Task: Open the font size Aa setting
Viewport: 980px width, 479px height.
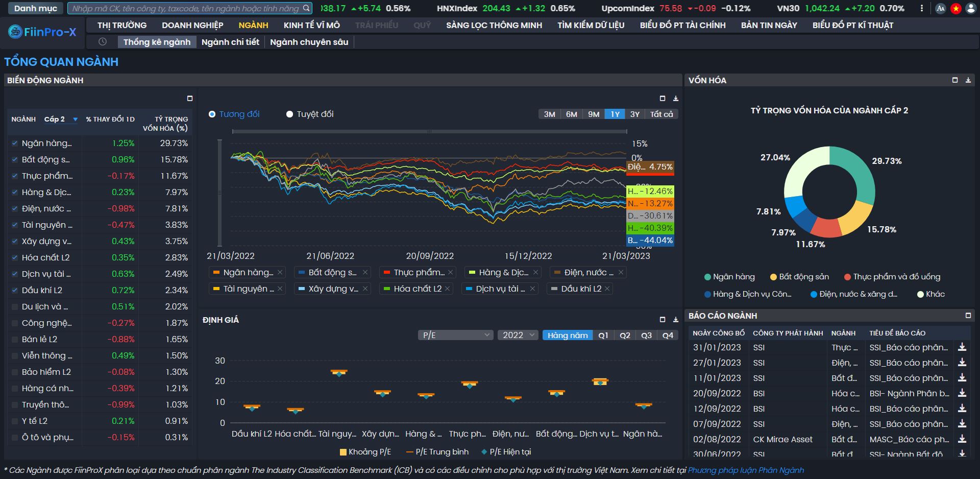Action: click(x=940, y=8)
